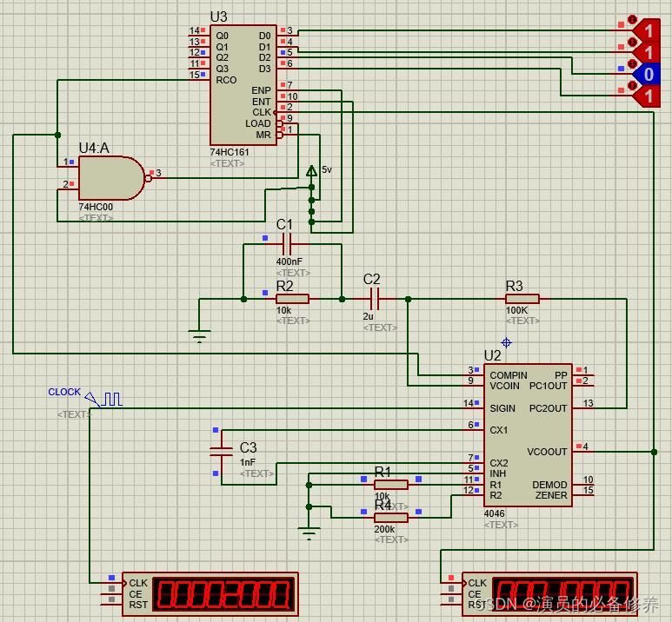Click the COMPIN pin label on U2
This screenshot has width=672, height=622.
coord(509,375)
